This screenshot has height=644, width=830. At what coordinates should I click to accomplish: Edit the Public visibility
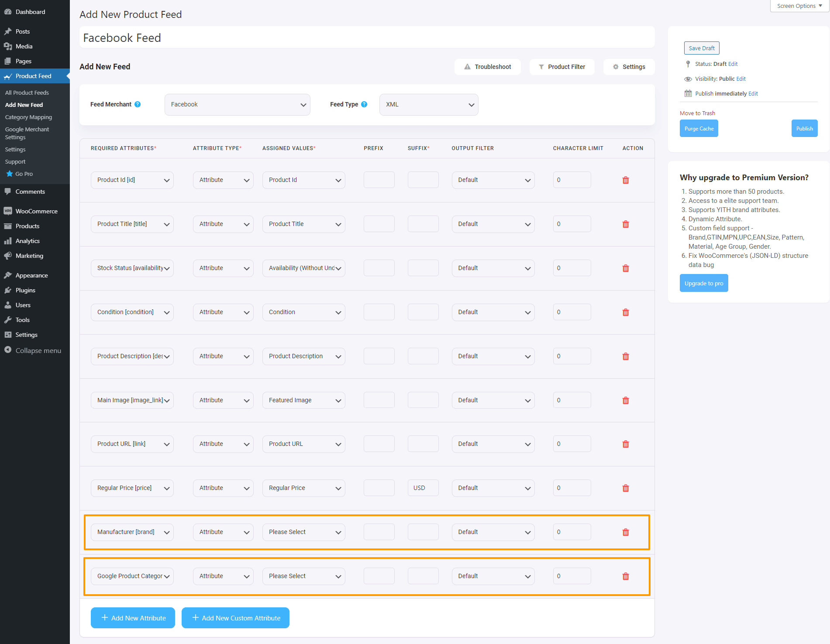(741, 79)
